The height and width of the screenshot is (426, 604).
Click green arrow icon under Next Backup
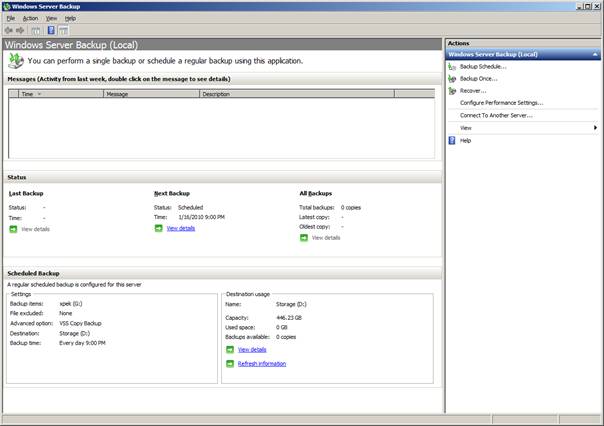click(x=159, y=228)
